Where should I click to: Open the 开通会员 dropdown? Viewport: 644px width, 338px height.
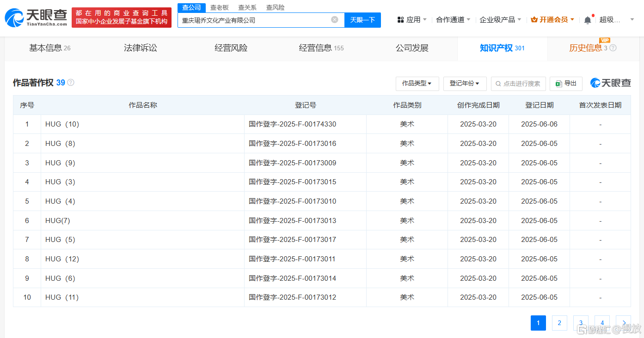pyautogui.click(x=552, y=20)
